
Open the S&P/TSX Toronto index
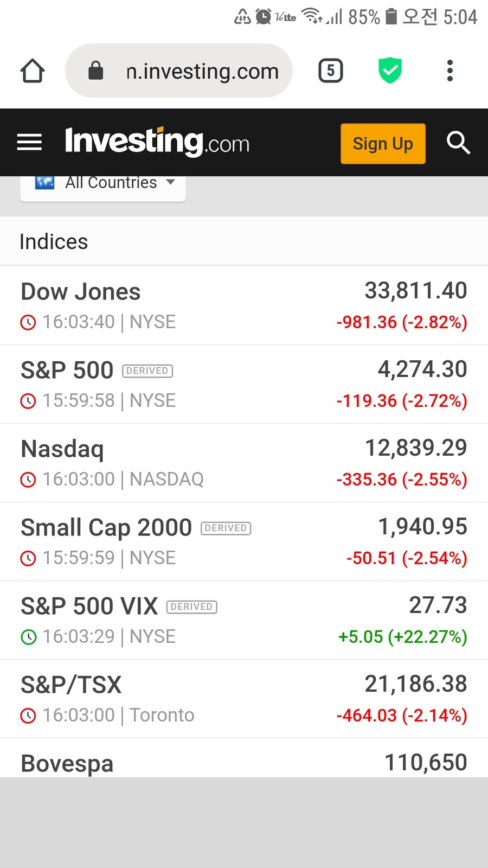(x=244, y=699)
